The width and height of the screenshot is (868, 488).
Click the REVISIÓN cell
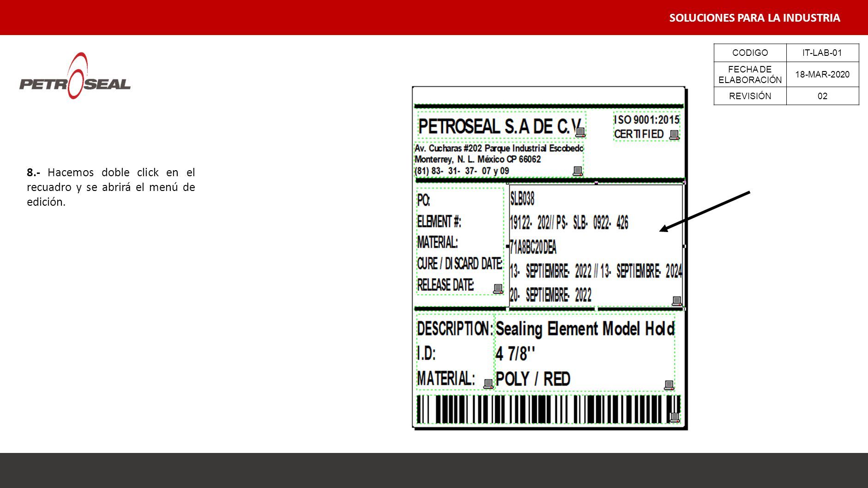(750, 96)
